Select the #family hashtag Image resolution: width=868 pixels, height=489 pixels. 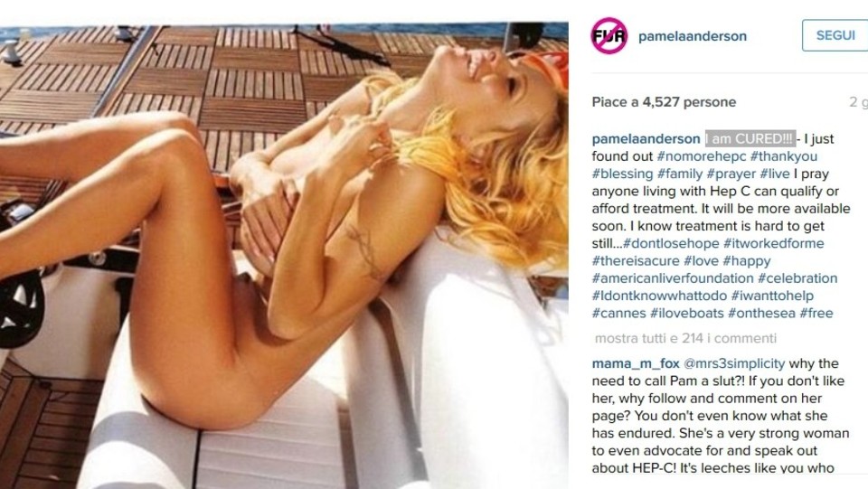click(x=680, y=174)
